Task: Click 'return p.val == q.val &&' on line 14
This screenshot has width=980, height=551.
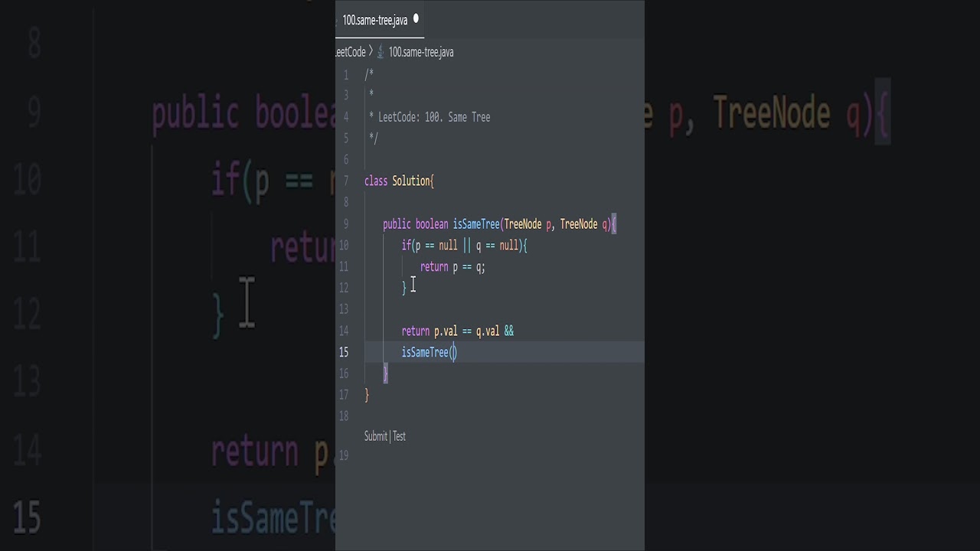Action: 458,331
